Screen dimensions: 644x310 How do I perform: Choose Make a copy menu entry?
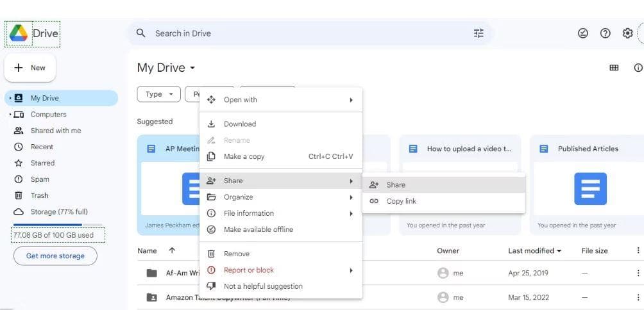coord(280,156)
